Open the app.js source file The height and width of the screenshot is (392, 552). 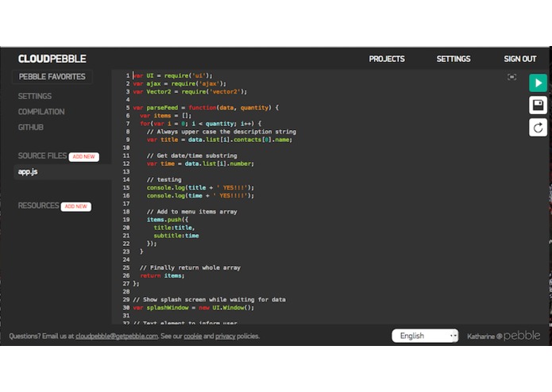62,172
